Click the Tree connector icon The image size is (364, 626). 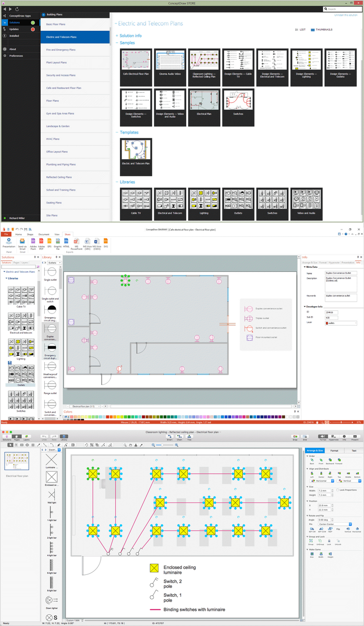point(189,438)
